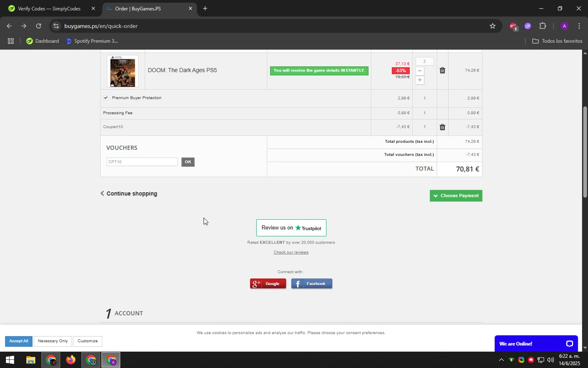Open the Dashboard bookmark
Screen dimensions: 588x368
pyautogui.click(x=43, y=41)
